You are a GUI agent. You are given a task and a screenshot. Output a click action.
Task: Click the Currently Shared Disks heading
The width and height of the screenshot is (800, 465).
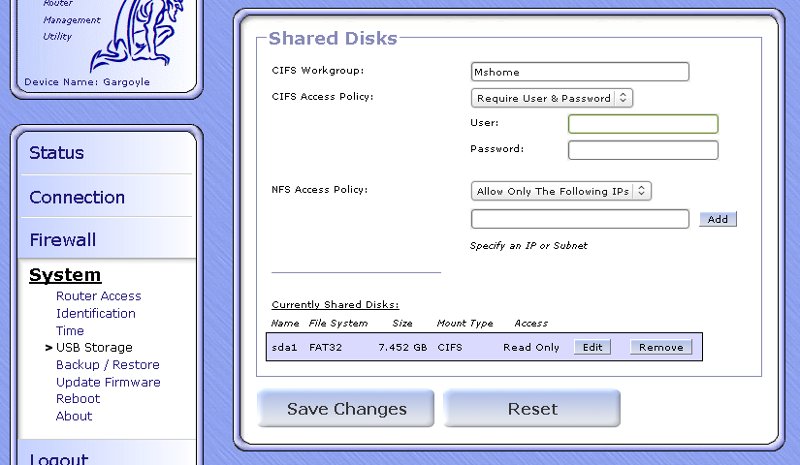[x=335, y=305]
